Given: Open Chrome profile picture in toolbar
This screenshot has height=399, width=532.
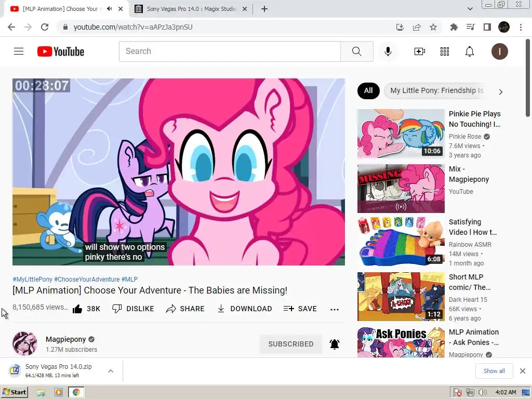Looking at the screenshot, I should click(504, 27).
